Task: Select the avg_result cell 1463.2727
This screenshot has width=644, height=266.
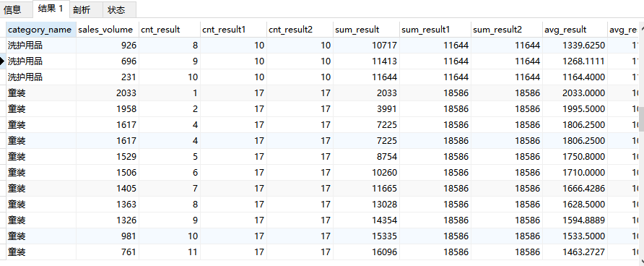Action: click(x=575, y=252)
